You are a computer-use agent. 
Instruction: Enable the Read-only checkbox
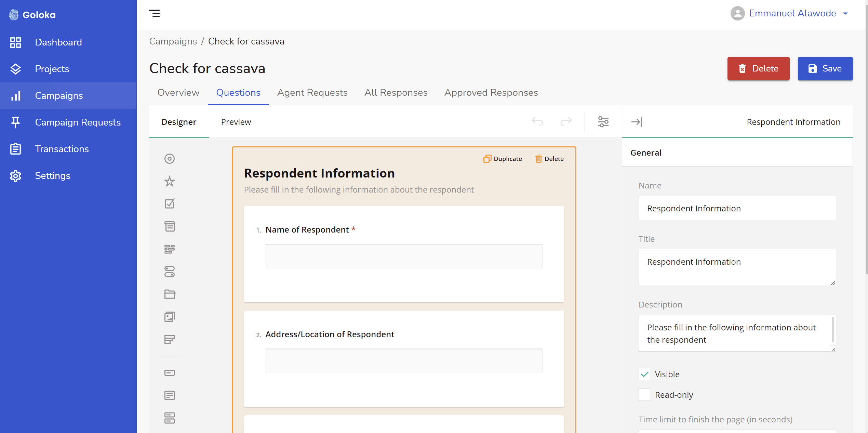645,395
